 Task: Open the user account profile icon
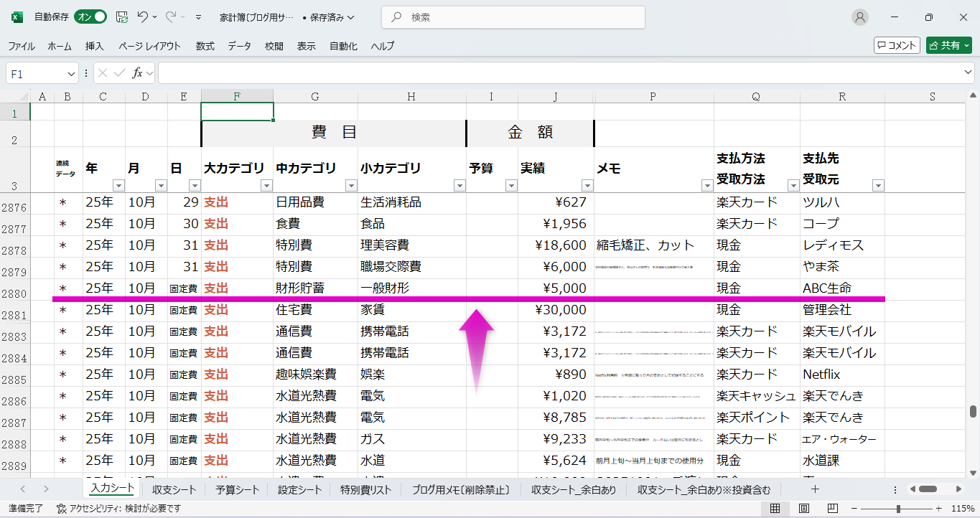tap(859, 17)
